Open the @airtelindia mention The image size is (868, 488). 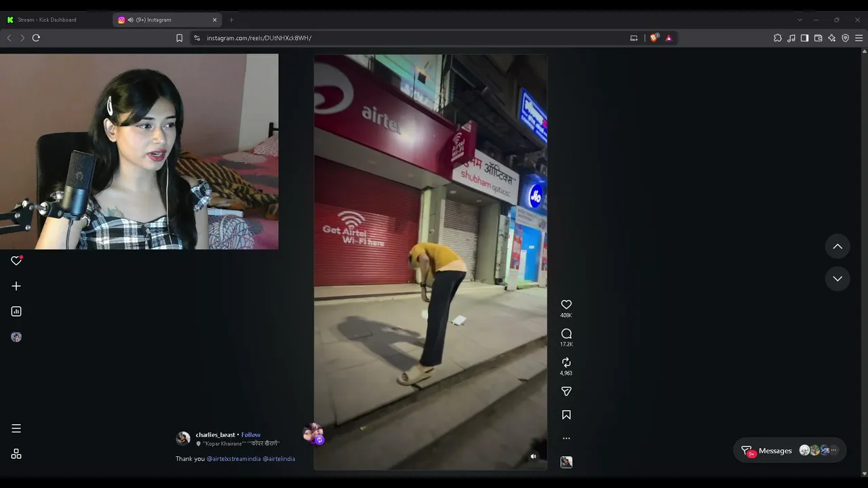pos(279,459)
